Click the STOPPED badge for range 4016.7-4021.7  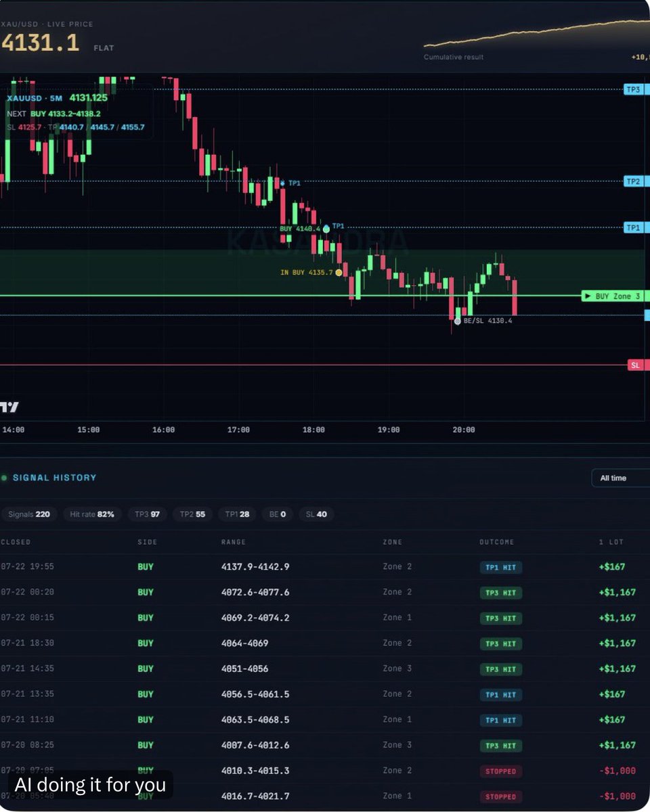coord(501,796)
